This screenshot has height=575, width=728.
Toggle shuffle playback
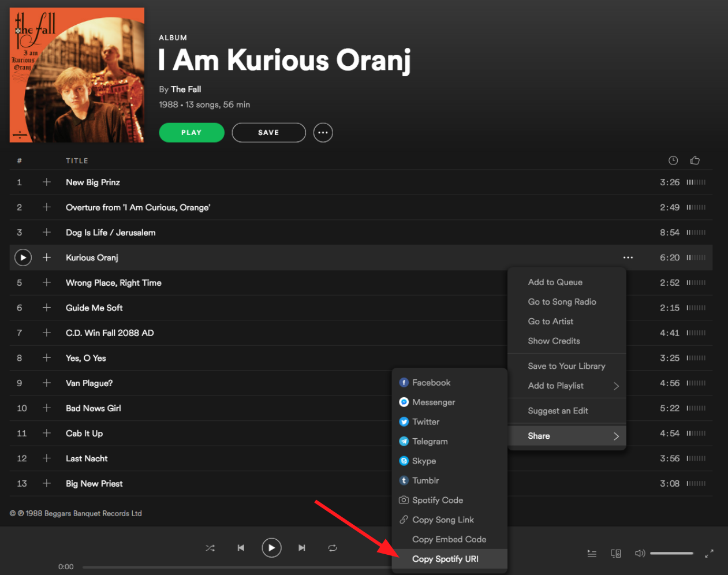coord(210,548)
